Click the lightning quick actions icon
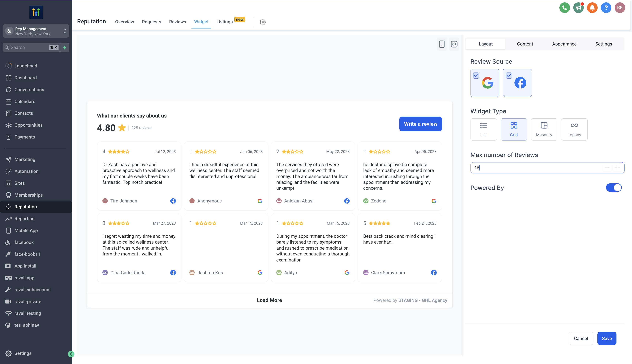This screenshot has width=632, height=364. [x=65, y=48]
